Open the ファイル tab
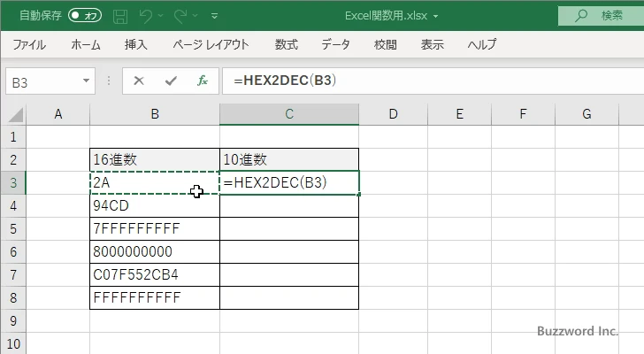This screenshot has width=644, height=354. coord(29,44)
